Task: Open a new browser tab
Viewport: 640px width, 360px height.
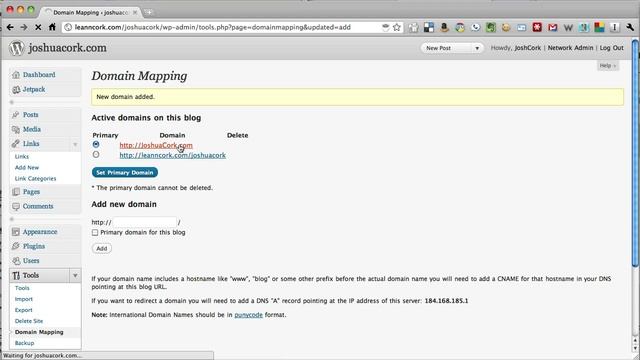Action: [x=149, y=13]
